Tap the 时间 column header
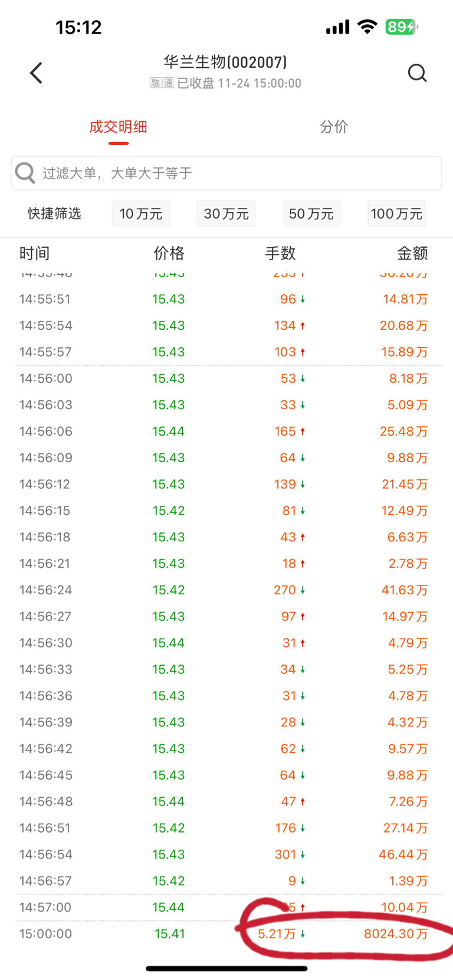Image resolution: width=453 pixels, height=980 pixels. coord(34,254)
